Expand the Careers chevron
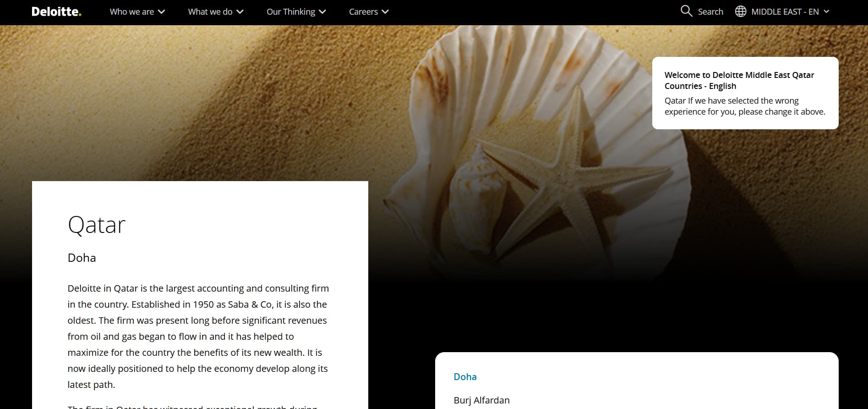This screenshot has width=868, height=409. click(385, 12)
